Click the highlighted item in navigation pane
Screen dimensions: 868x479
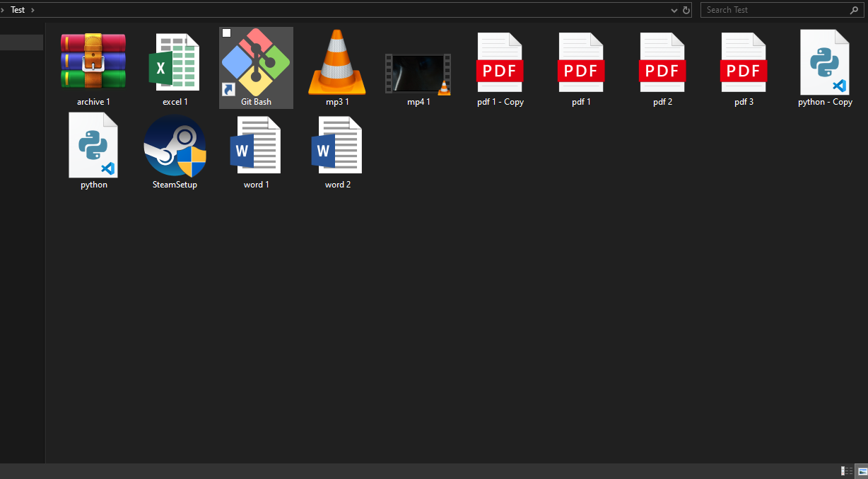21,42
